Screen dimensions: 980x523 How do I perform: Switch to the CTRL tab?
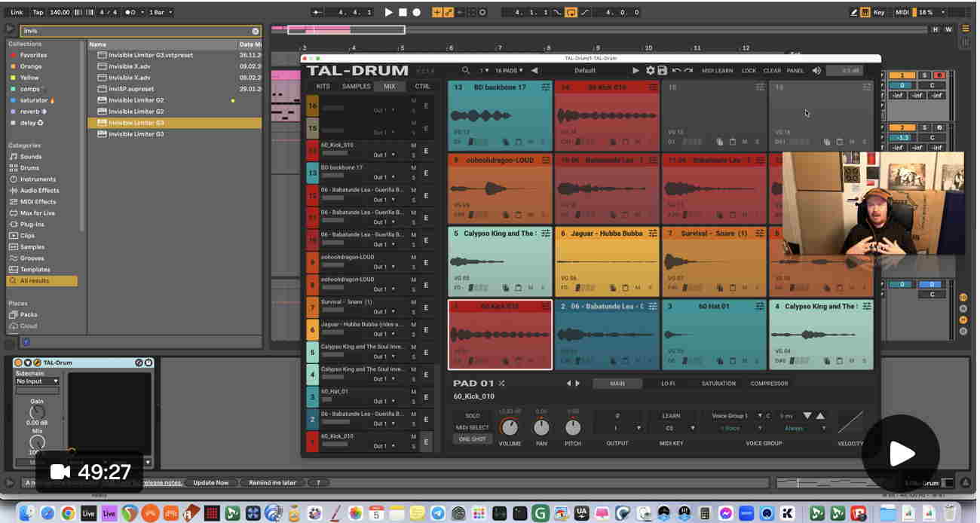click(x=422, y=87)
